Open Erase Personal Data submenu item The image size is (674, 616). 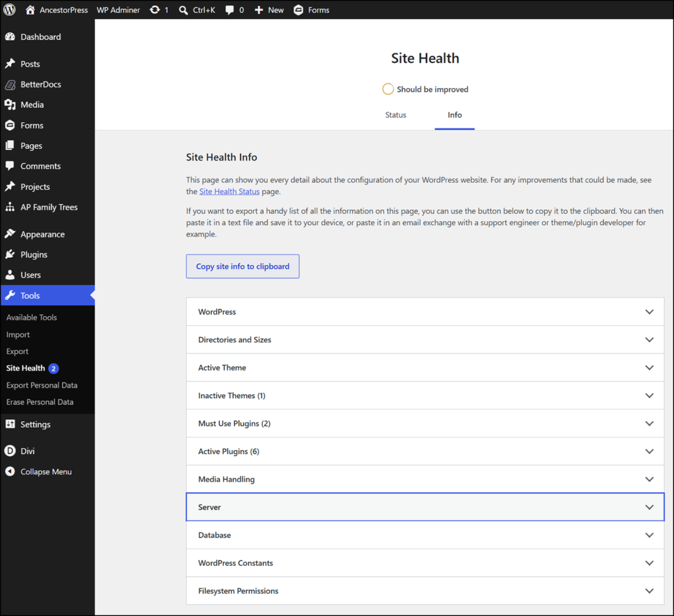tap(39, 402)
